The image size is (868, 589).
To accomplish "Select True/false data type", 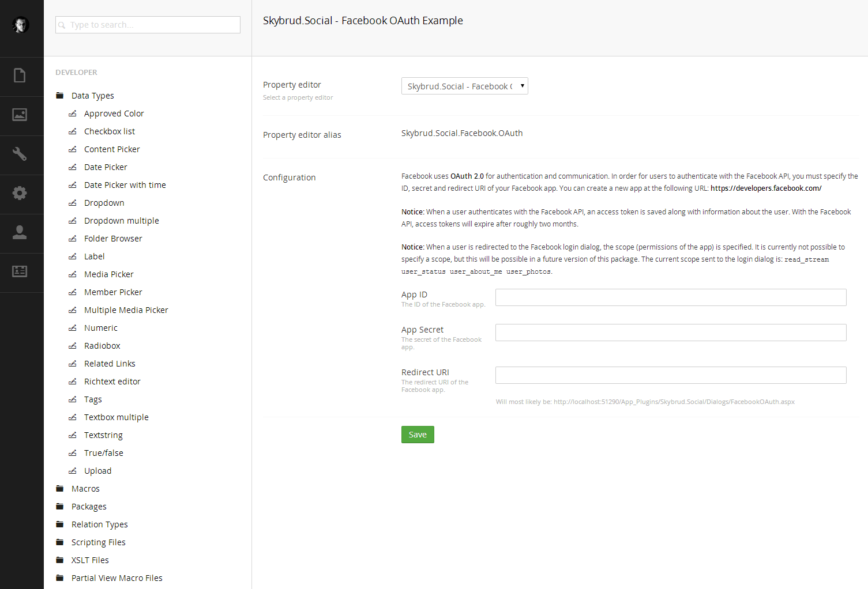I will tap(104, 453).
